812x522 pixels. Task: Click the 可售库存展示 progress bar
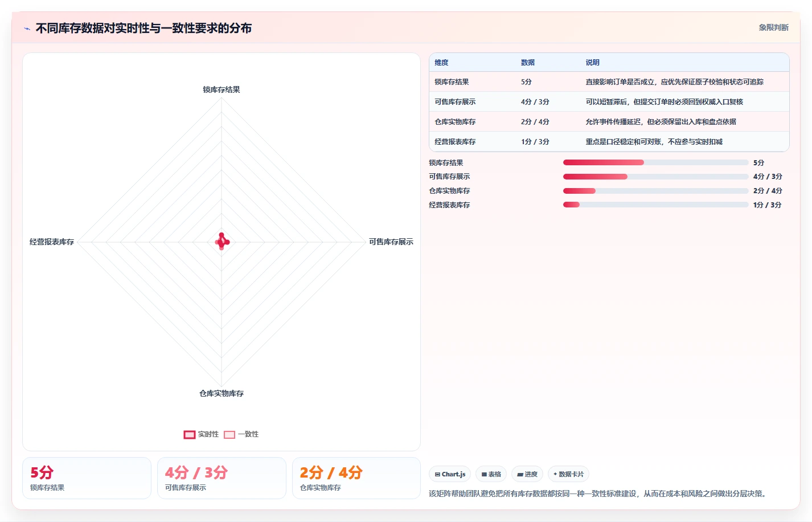[655, 177]
